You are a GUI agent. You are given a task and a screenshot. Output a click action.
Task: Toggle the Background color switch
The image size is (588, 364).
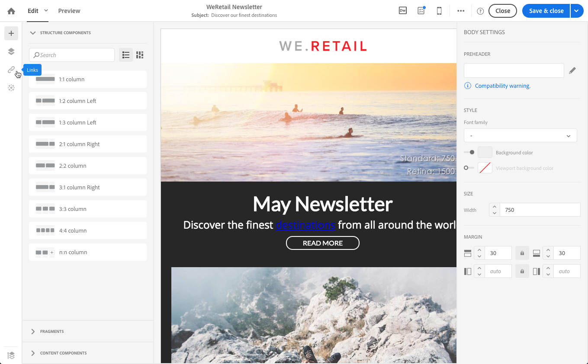click(469, 152)
